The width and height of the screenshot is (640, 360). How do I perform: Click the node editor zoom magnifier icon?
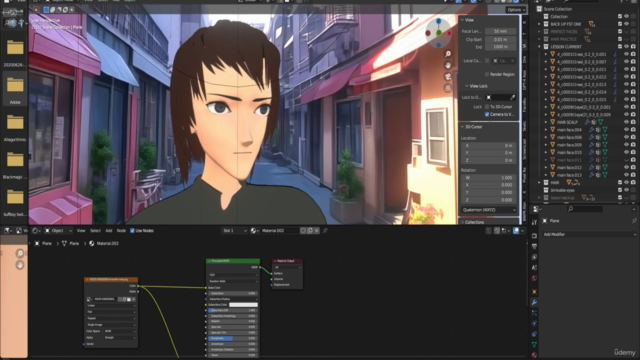20,253
